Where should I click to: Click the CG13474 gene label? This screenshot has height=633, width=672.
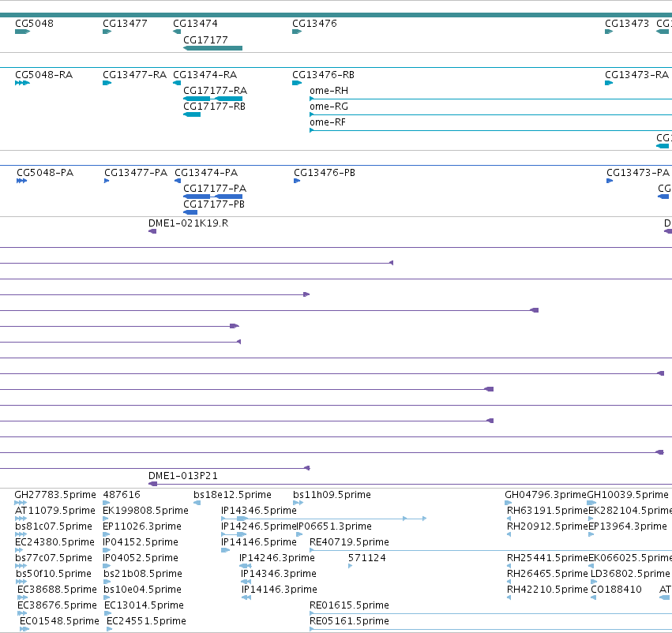195,24
